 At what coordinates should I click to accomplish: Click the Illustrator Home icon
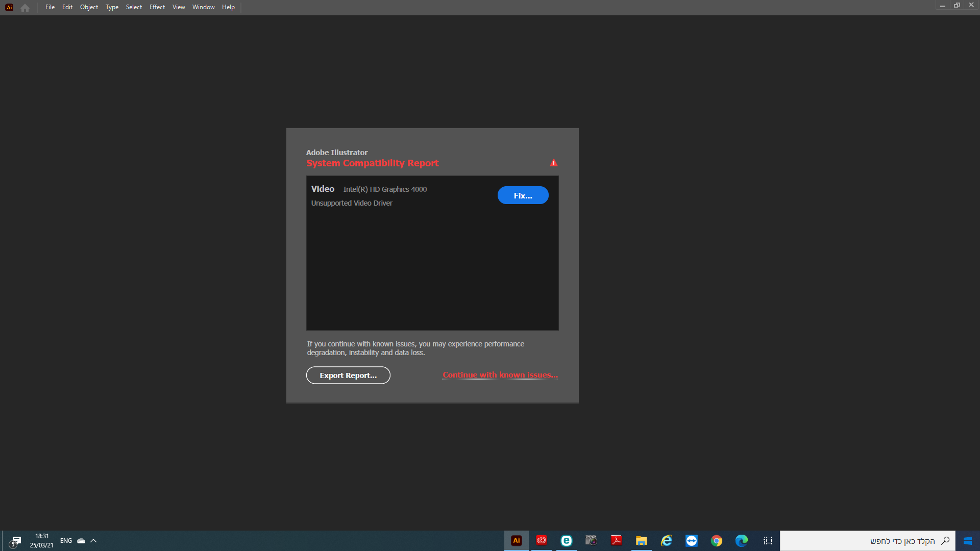pos(25,8)
